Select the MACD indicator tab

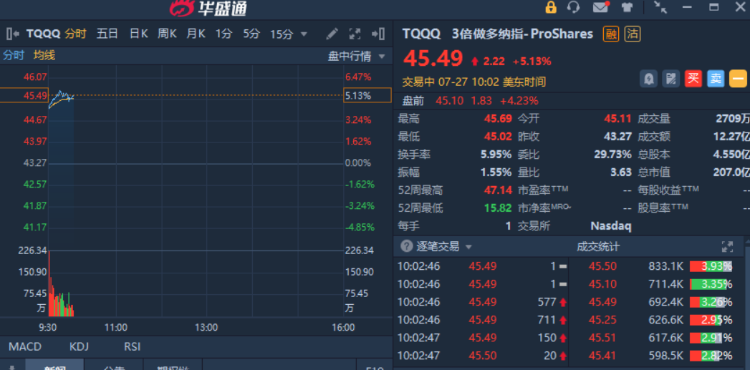coord(25,347)
